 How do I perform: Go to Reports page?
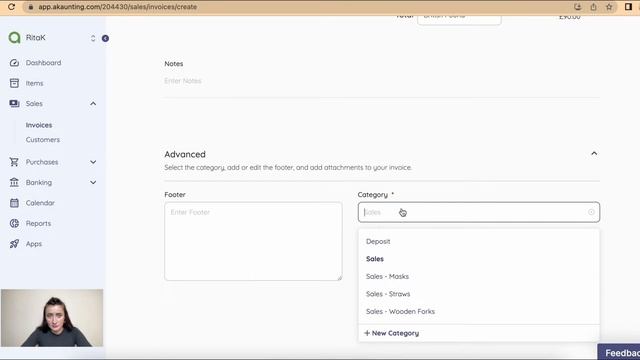(x=38, y=224)
